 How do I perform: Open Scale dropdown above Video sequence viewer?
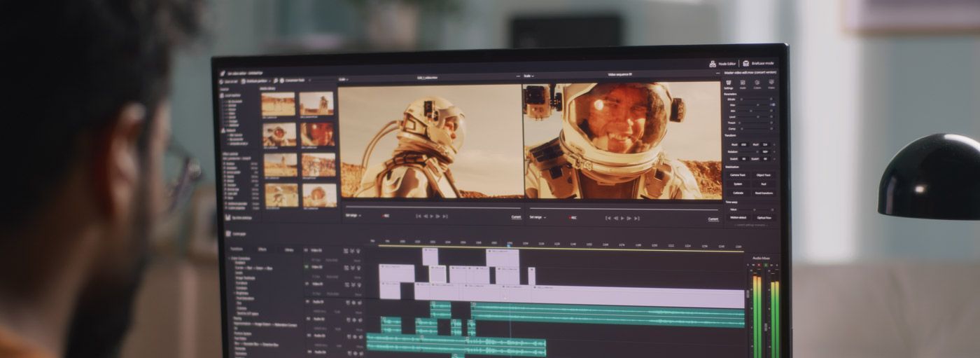click(x=528, y=76)
